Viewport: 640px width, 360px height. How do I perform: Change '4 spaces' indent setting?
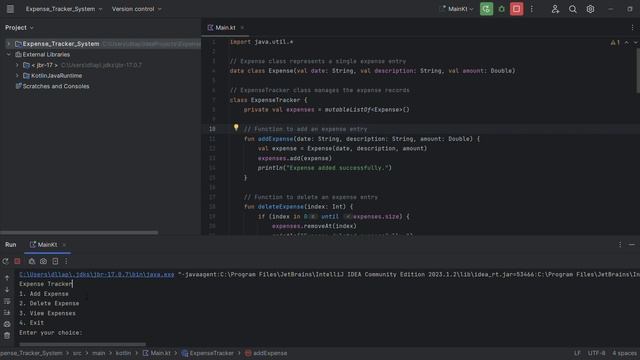pos(624,353)
